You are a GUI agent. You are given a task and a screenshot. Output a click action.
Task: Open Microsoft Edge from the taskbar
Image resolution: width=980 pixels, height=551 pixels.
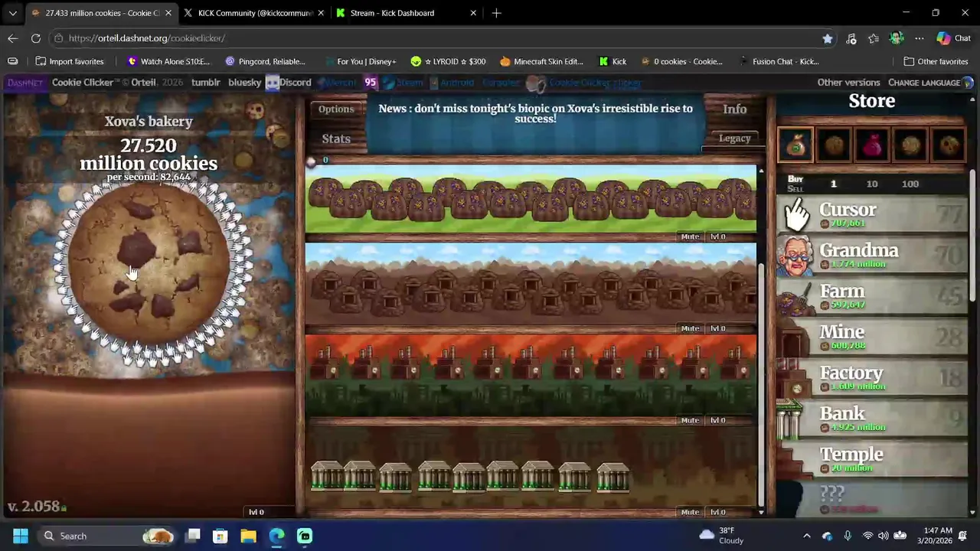(x=276, y=536)
